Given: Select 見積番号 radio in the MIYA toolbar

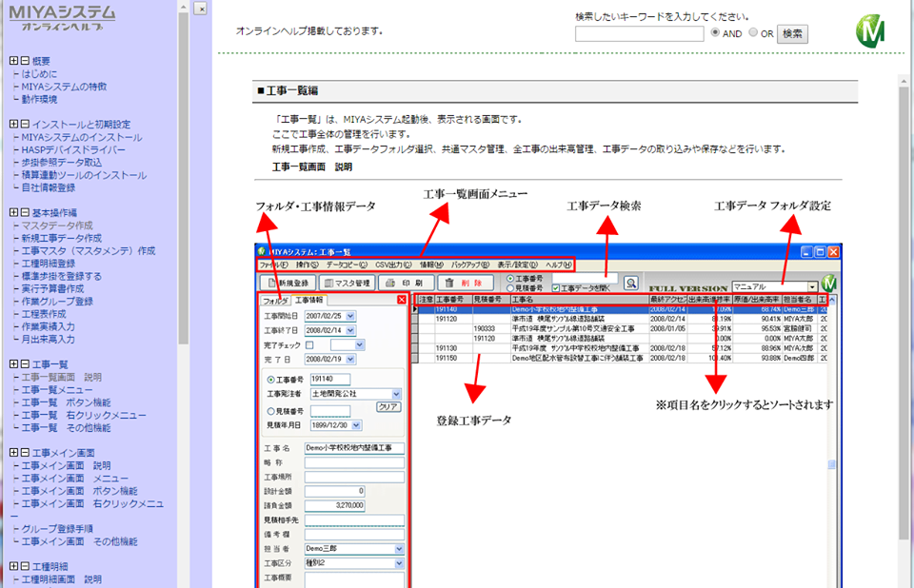Looking at the screenshot, I should coord(510,288).
